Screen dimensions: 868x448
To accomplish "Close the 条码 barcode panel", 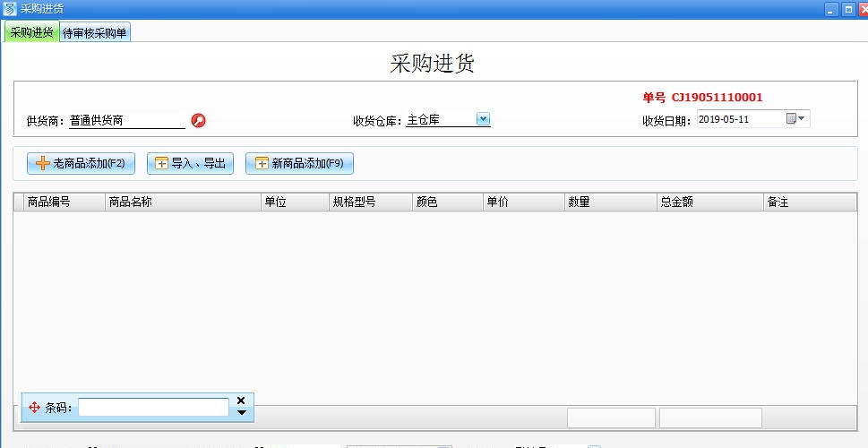I will [241, 401].
